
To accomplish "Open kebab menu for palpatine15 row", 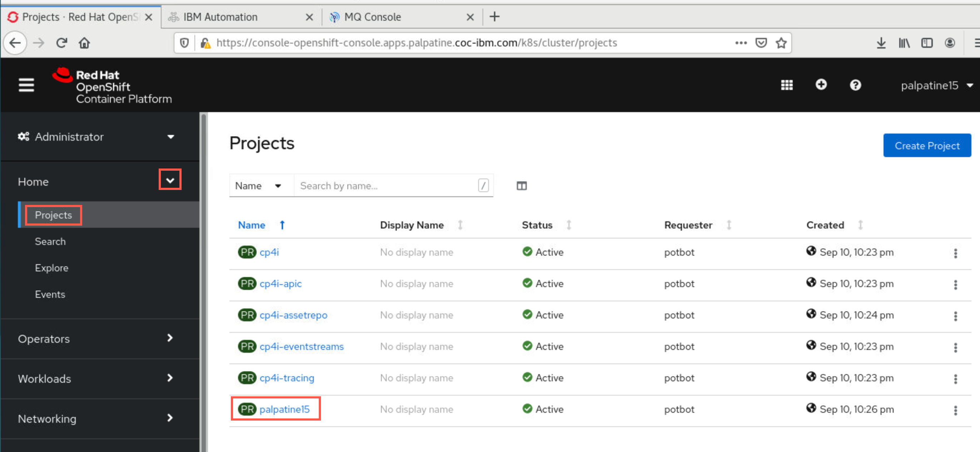I will 955,411.
